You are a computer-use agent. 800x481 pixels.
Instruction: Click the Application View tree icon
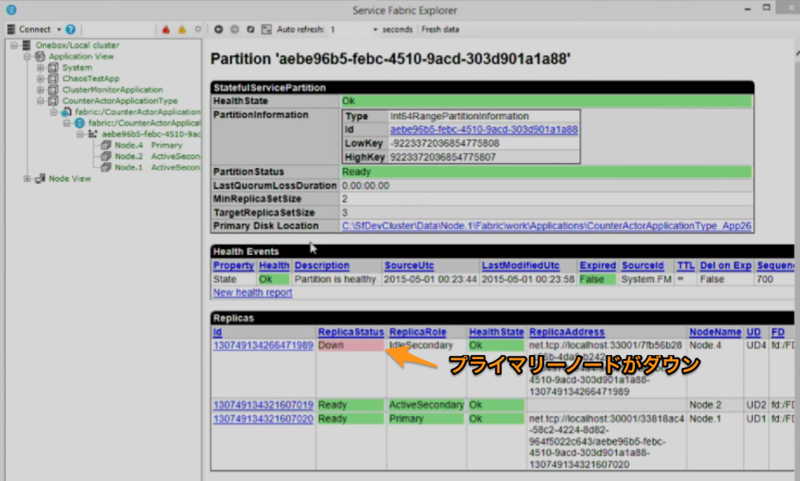(40, 56)
